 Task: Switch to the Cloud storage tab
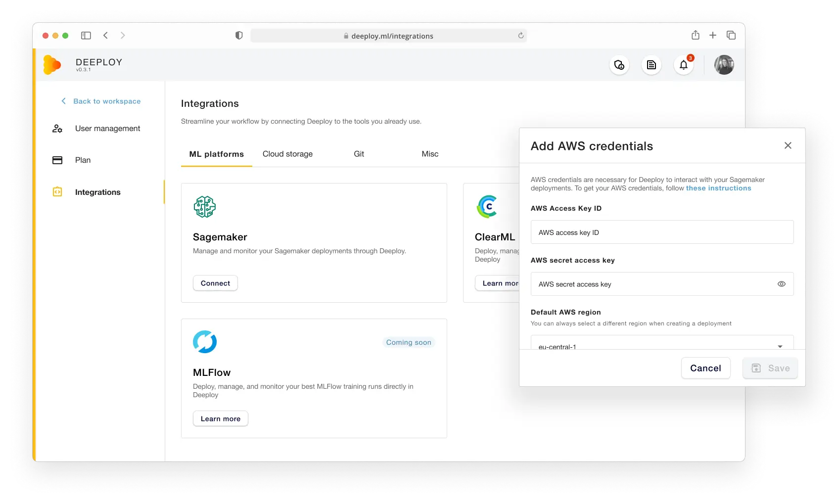point(288,154)
